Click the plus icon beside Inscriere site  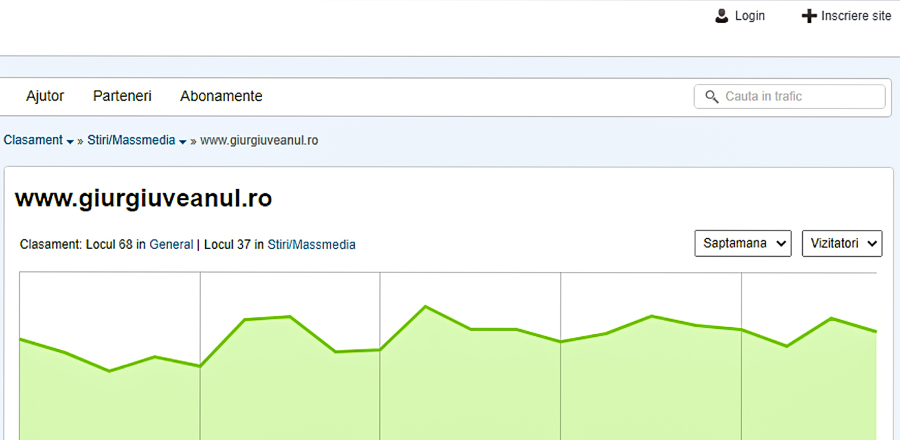click(x=809, y=16)
